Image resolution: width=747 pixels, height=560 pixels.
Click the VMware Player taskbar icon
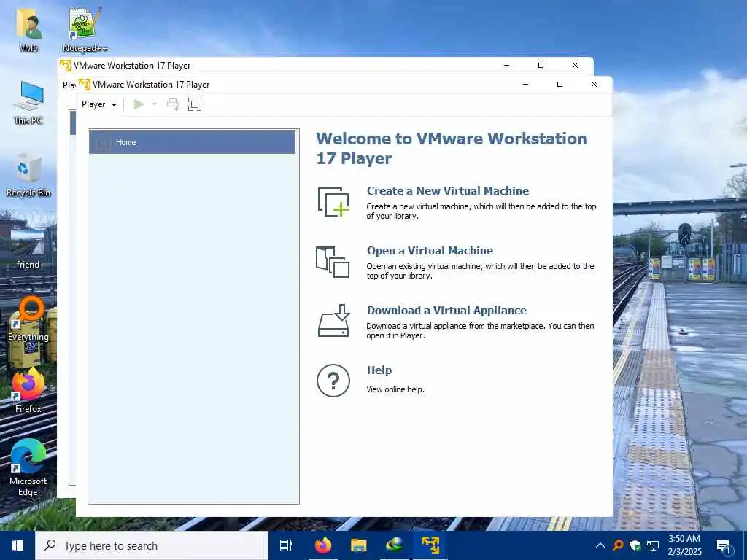[430, 545]
